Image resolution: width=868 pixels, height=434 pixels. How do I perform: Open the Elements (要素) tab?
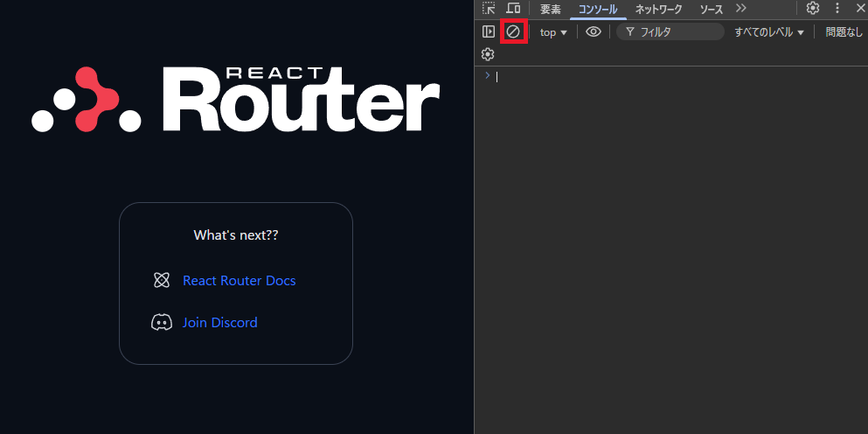pos(550,9)
